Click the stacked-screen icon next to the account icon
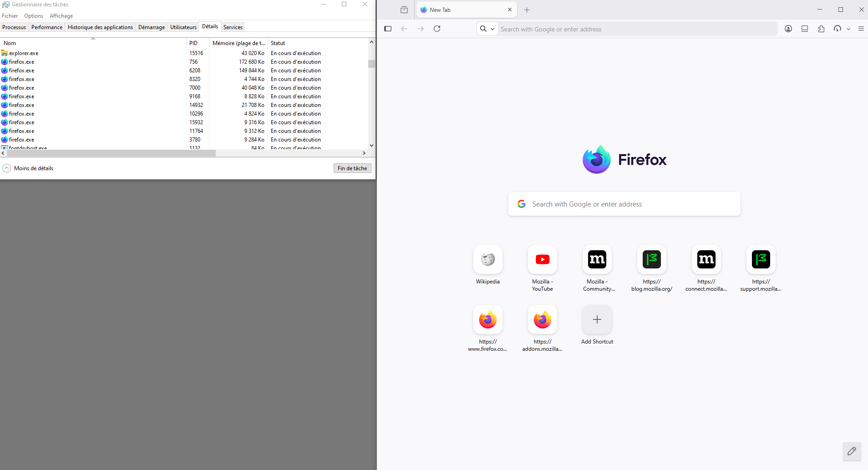This screenshot has width=868, height=470. click(x=805, y=29)
